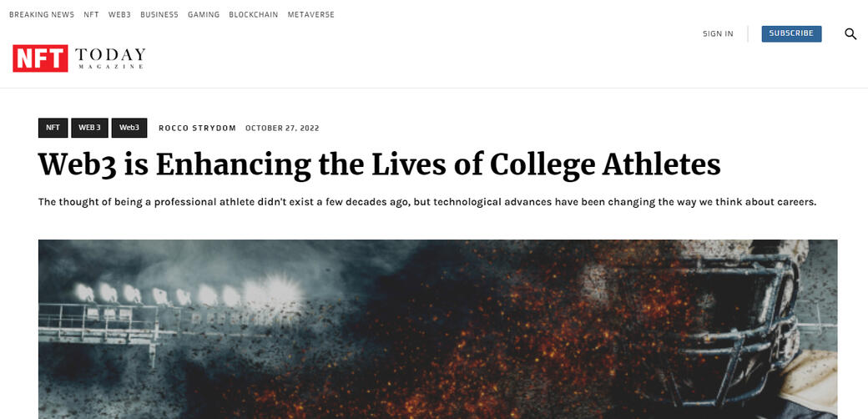
Task: Open the search magnifier icon
Action: point(850,33)
